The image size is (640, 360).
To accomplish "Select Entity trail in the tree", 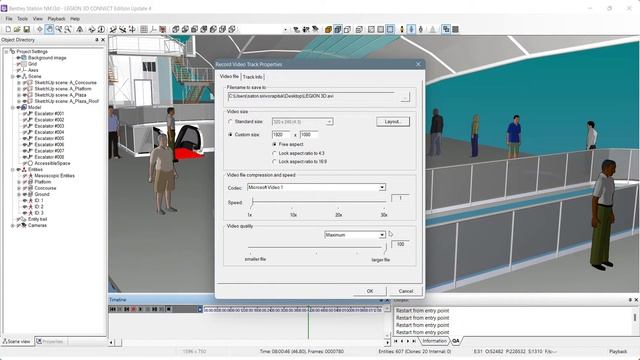I will point(38,219).
